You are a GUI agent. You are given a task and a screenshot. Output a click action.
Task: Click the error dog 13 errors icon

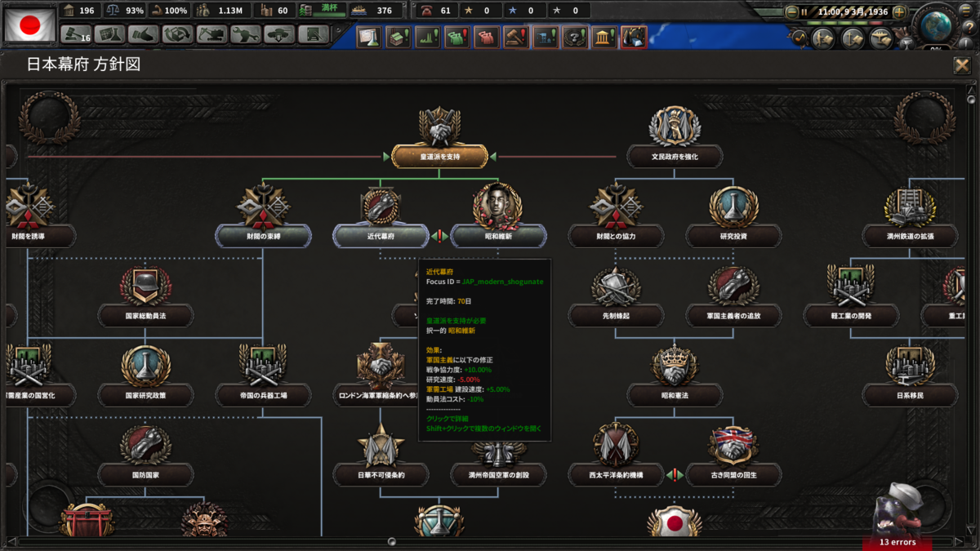tap(898, 518)
